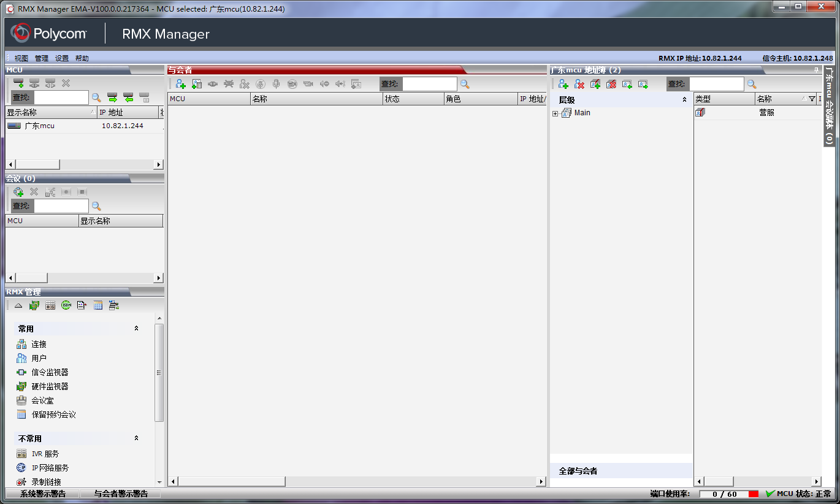
Task: Click the search magnifier in the 与会者 panel
Action: 465,84
